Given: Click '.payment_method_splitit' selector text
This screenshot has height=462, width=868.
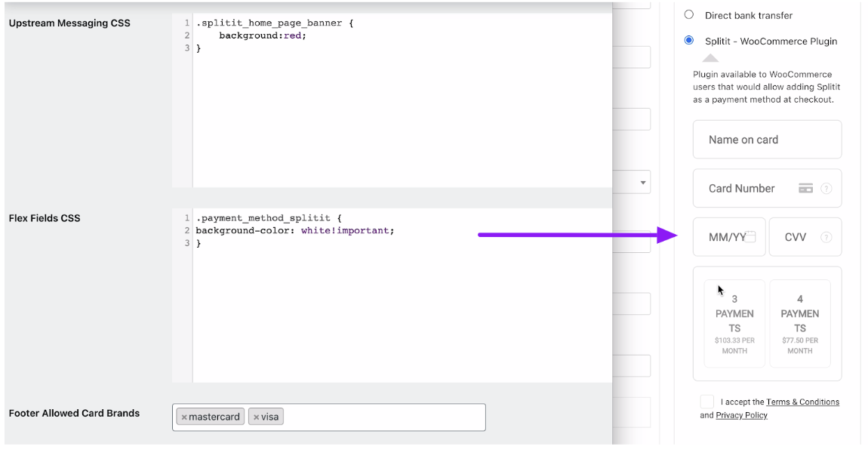Looking at the screenshot, I should pos(263,217).
